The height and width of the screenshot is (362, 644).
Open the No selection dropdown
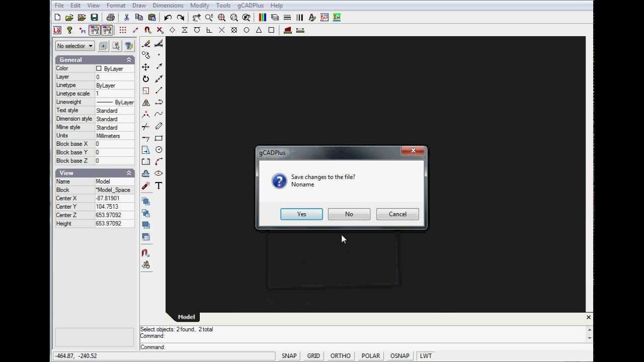coord(75,46)
